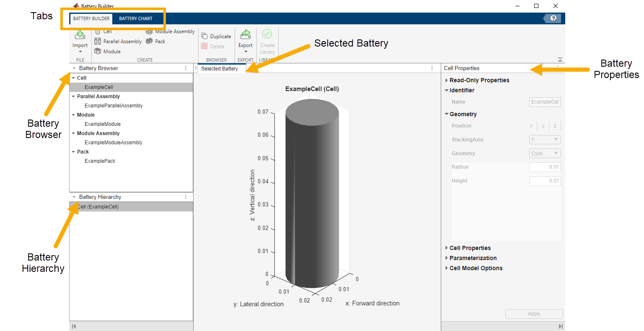644x331 pixels.
Task: Open the Battery Browser panel options menu
Action: 186,68
